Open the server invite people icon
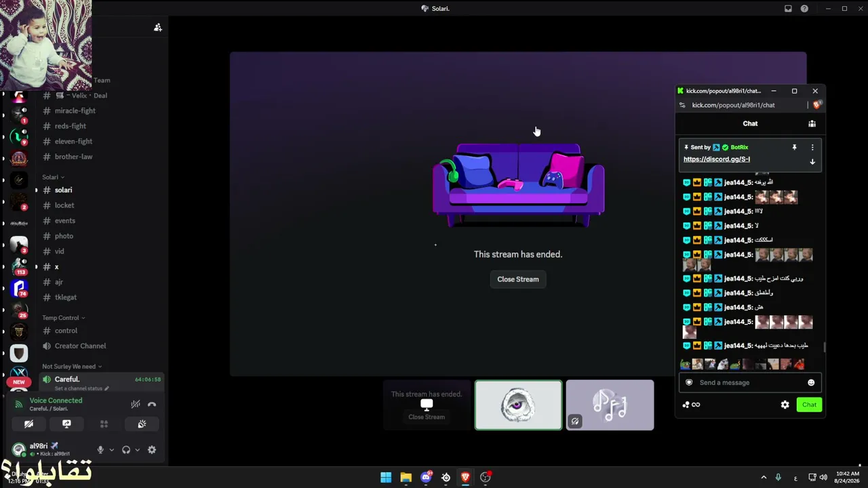The height and width of the screenshot is (488, 868). pyautogui.click(x=157, y=28)
